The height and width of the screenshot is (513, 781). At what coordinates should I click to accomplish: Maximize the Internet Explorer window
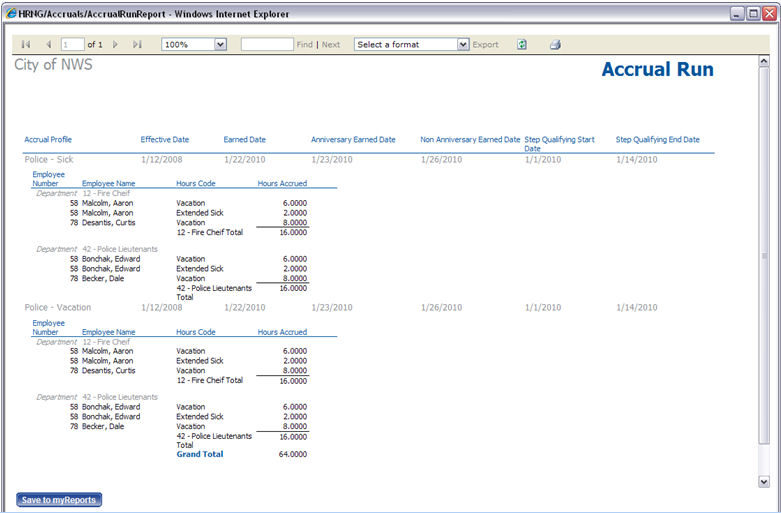click(754, 14)
